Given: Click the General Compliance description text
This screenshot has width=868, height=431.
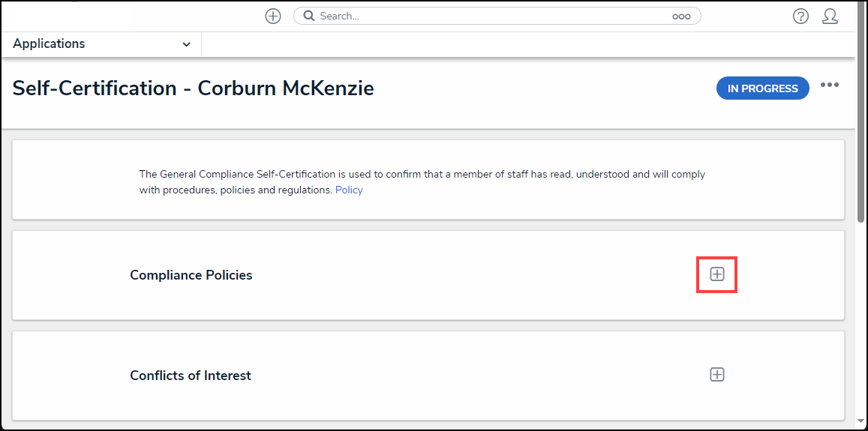Looking at the screenshot, I should tap(422, 175).
